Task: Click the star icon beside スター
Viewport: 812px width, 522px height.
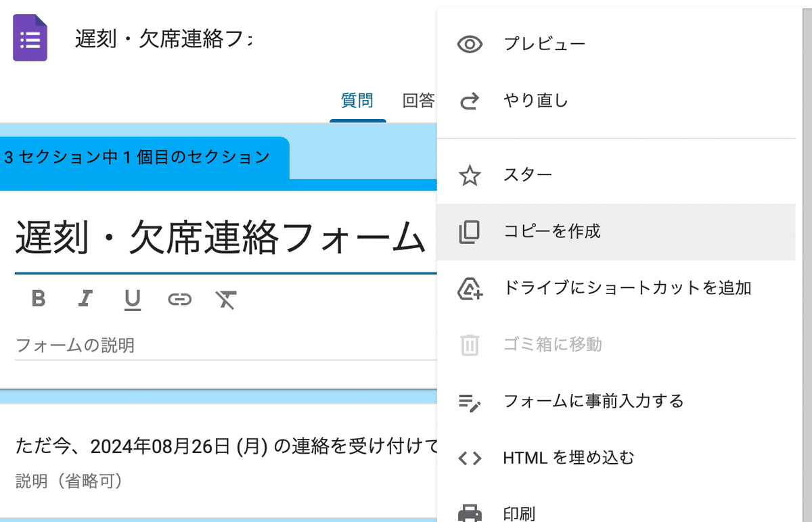Action: (470, 176)
